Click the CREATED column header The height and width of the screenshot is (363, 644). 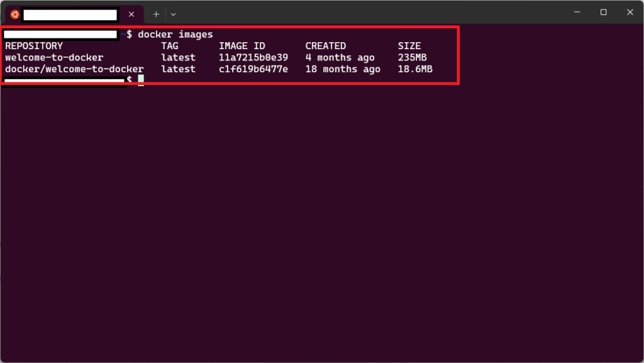point(326,46)
